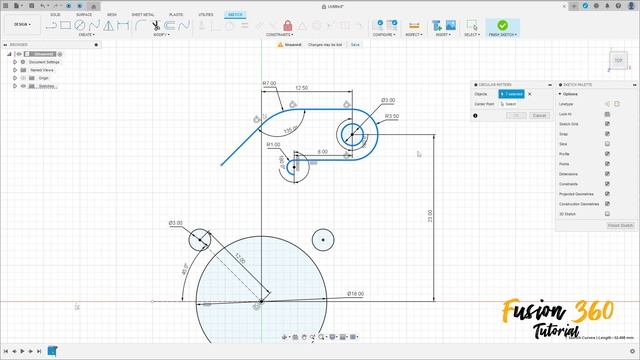The image size is (640, 360).
Task: Open the Data Panel grid icon
Action: click(x=6, y=6)
